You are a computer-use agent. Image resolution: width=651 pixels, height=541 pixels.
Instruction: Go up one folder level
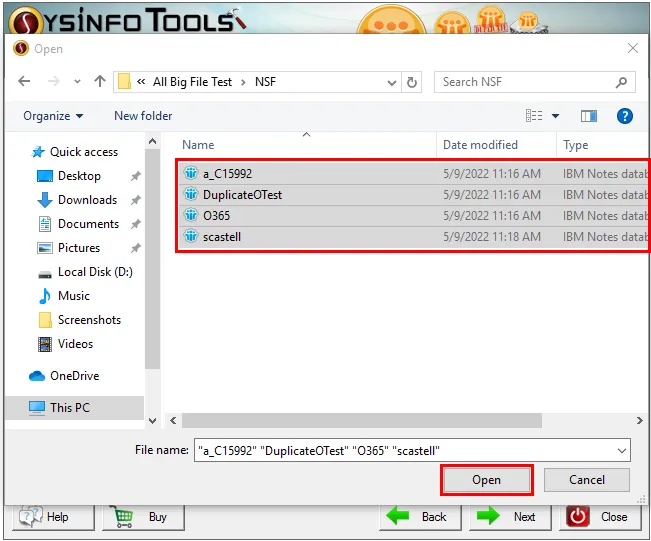[x=100, y=81]
